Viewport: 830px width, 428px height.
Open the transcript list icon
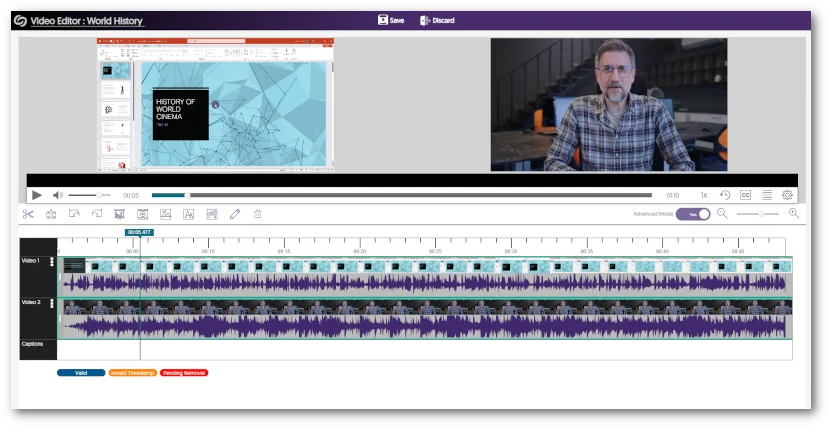coord(766,195)
